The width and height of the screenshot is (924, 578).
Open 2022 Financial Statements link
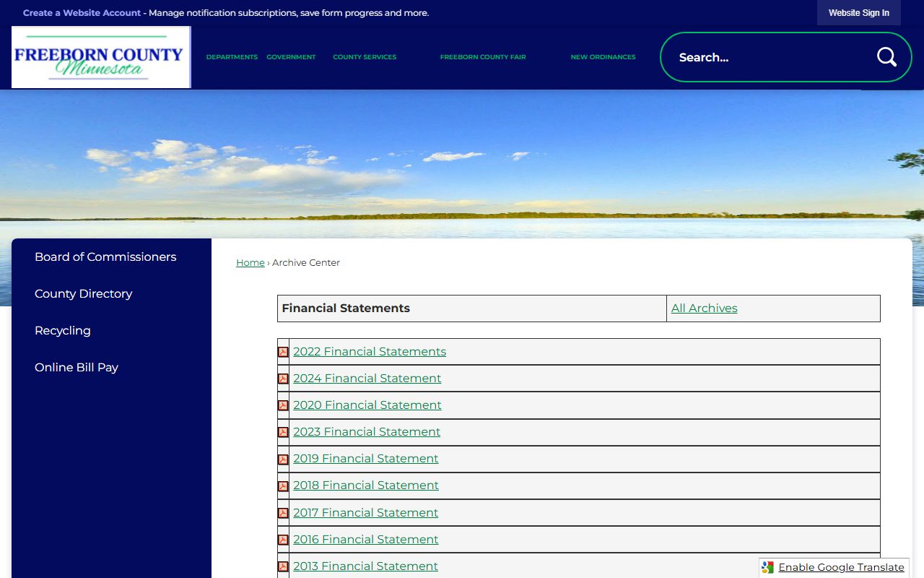370,351
